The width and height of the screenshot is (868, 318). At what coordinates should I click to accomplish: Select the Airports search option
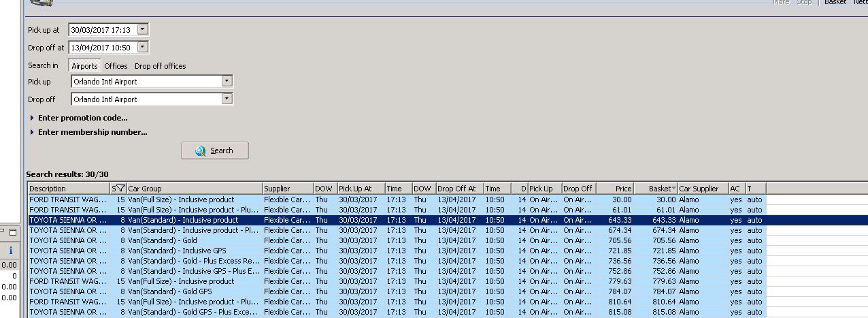tap(85, 66)
